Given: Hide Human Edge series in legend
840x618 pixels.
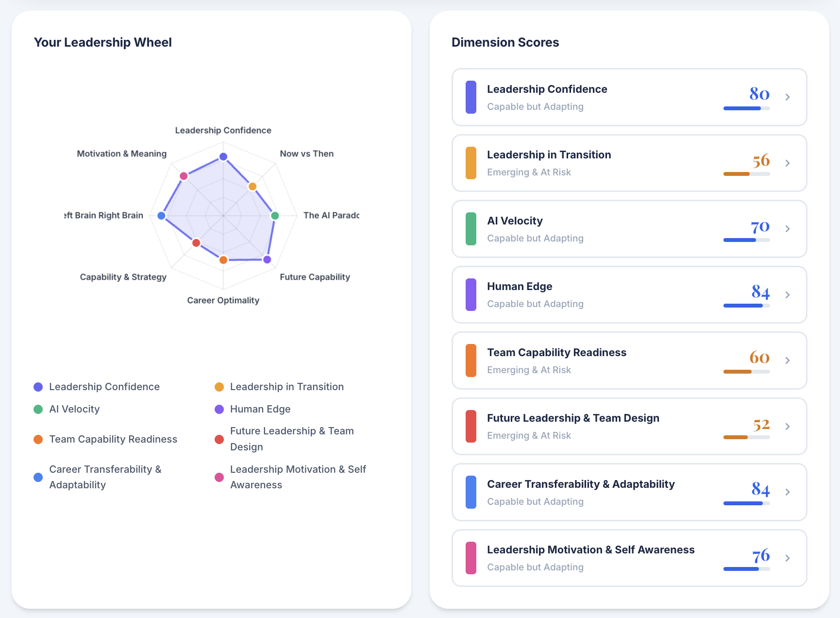Looking at the screenshot, I should click(x=260, y=409).
